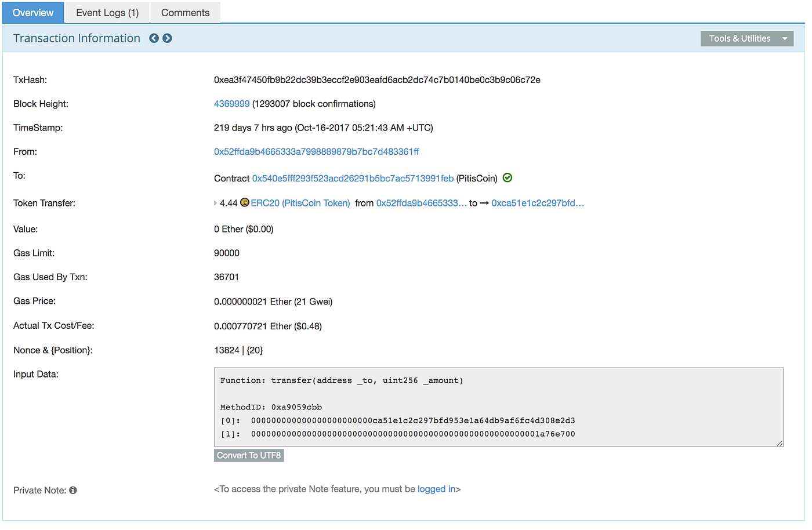The image size is (812, 530).
Task: Click the Private Note: label
Action: tap(39, 490)
